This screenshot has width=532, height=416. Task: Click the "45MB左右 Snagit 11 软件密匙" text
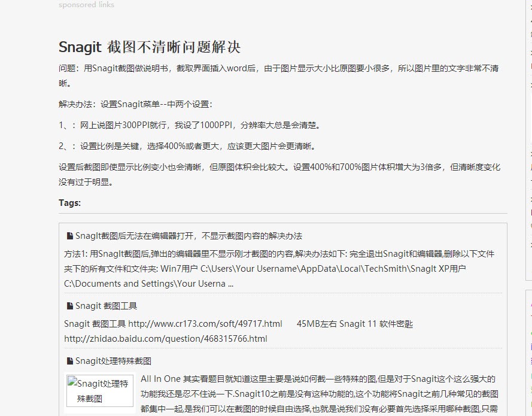click(x=354, y=324)
